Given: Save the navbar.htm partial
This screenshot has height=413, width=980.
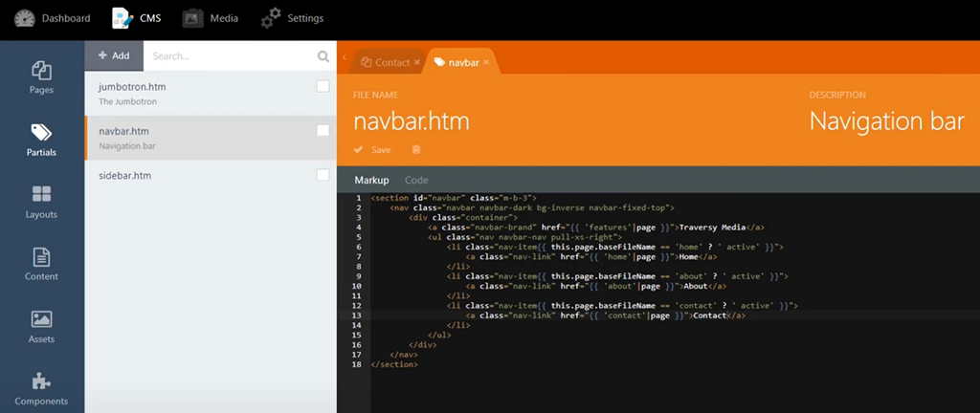Looking at the screenshot, I should [372, 150].
